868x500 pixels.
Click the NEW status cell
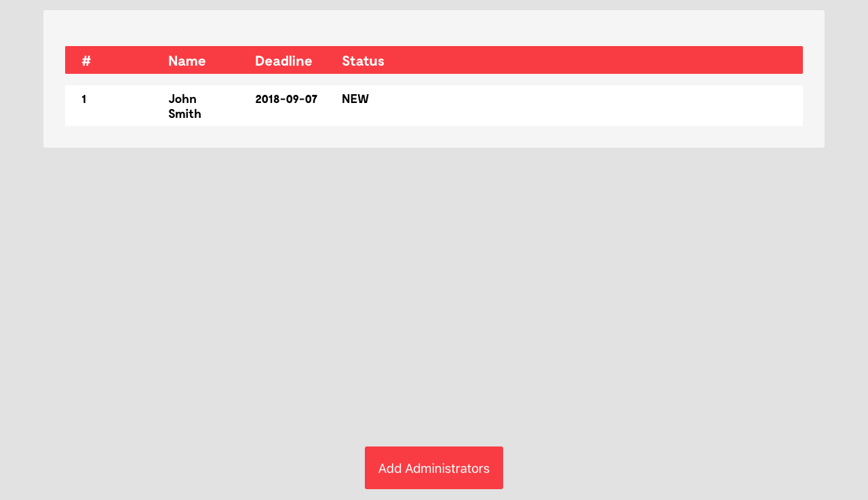pos(355,99)
